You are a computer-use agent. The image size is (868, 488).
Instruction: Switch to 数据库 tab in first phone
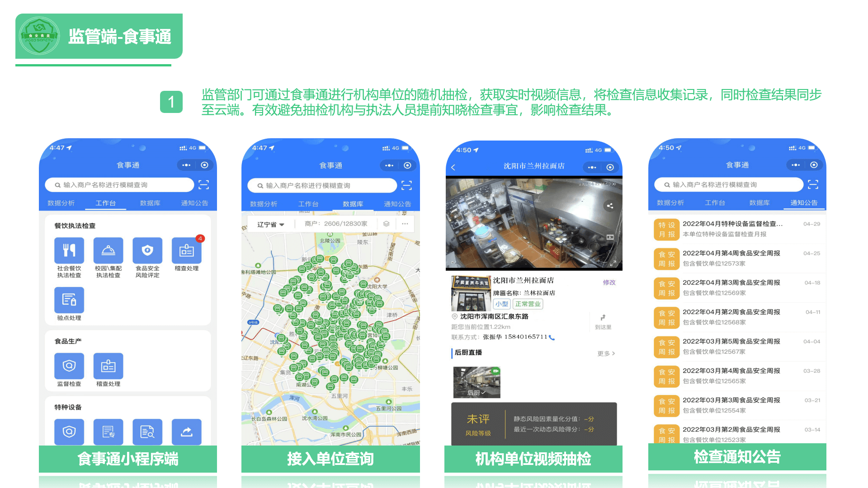150,203
